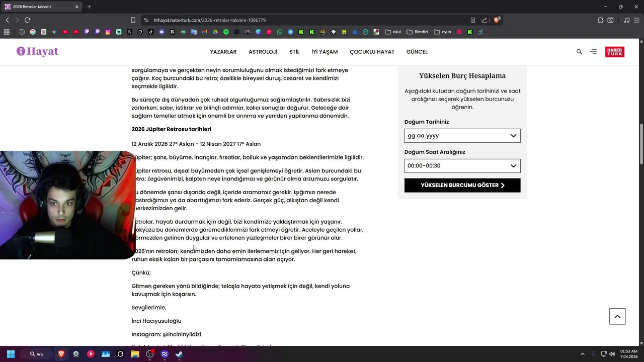Click the site info icon before URL
This screenshot has width=644, height=362.
pos(146,20)
